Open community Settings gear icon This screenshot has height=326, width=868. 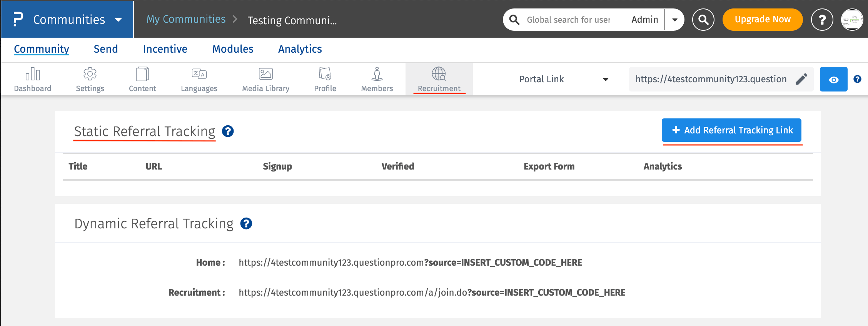pyautogui.click(x=90, y=74)
